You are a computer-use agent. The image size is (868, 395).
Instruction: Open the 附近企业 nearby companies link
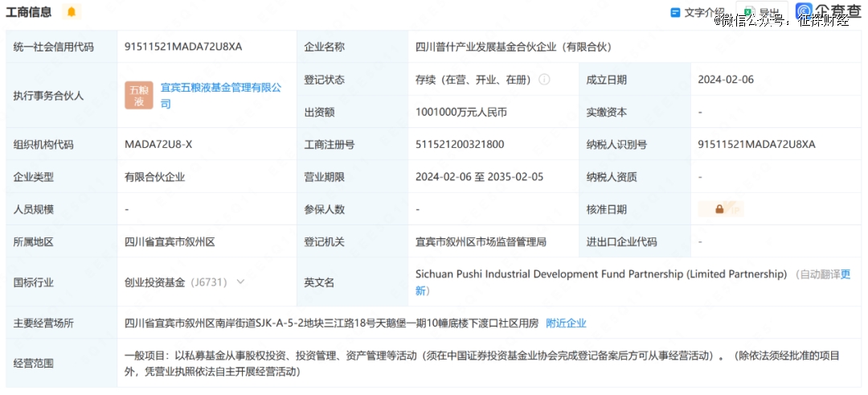tap(566, 323)
